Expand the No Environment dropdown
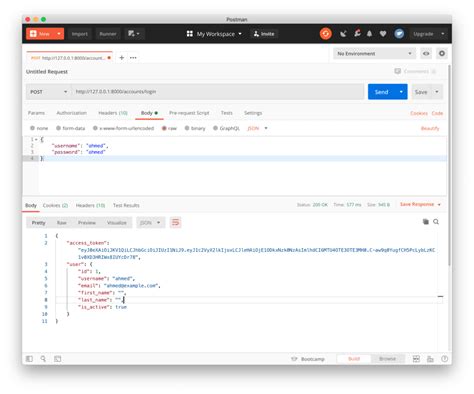The image size is (474, 394). point(374,53)
